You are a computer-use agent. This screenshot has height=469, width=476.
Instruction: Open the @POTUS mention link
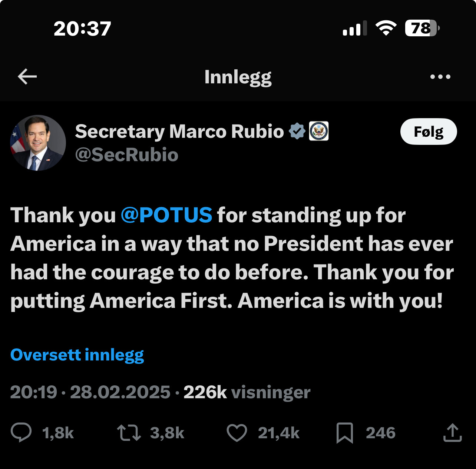tap(166, 215)
